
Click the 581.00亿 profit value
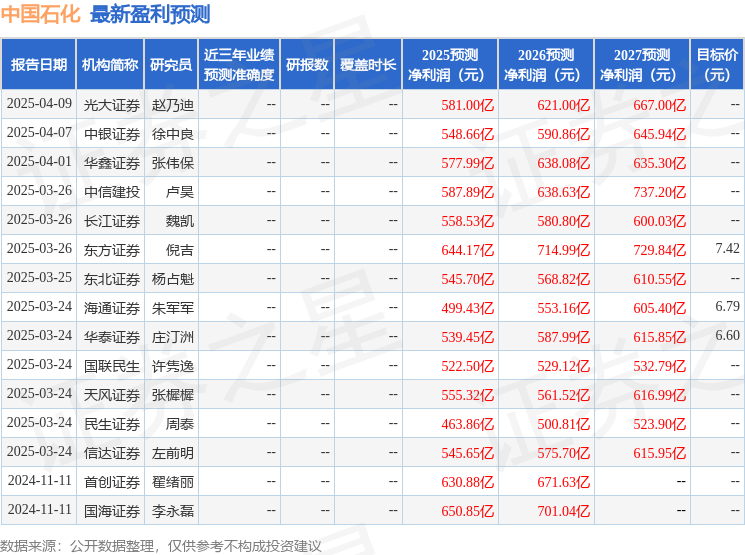click(x=468, y=105)
